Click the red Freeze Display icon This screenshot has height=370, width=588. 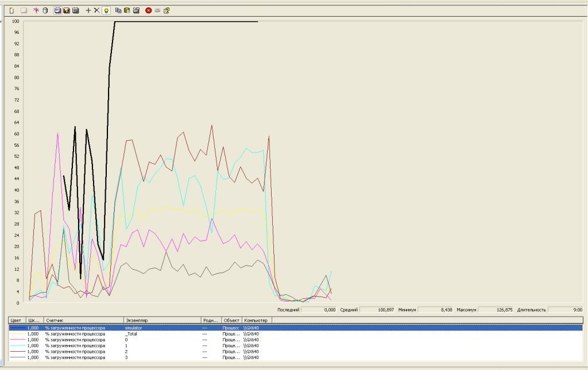pos(149,10)
